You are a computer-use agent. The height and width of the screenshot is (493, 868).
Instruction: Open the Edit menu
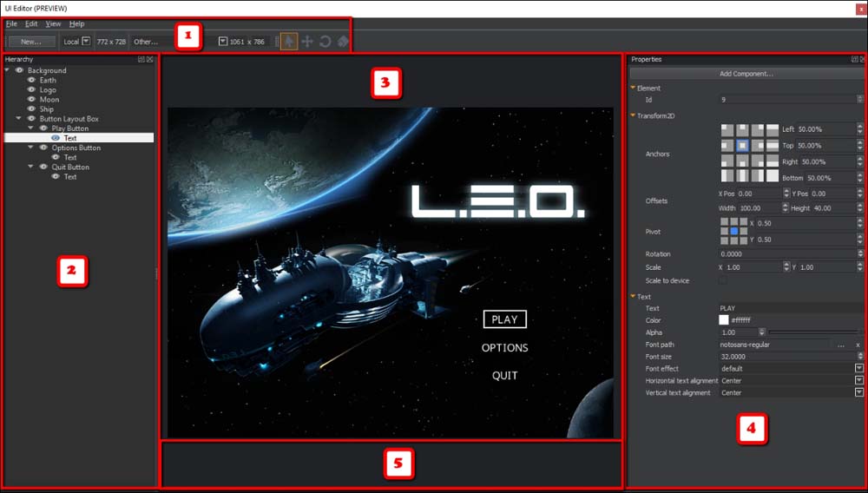click(x=31, y=23)
